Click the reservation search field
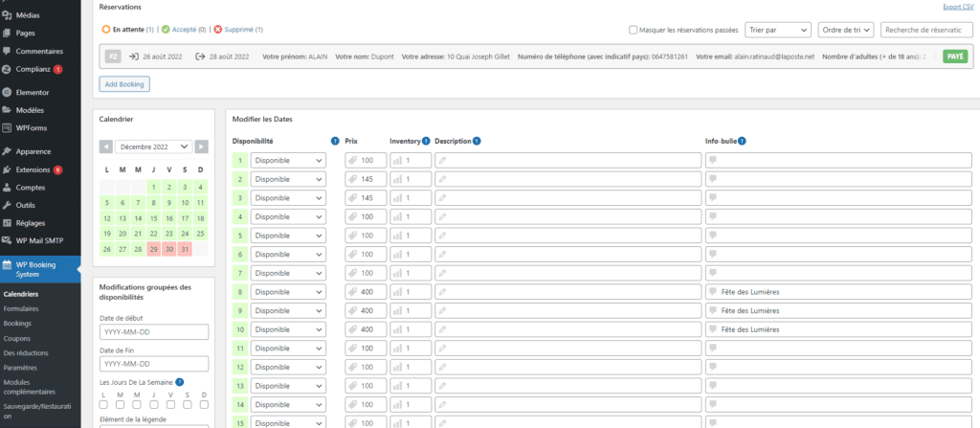This screenshot has height=428, width=980. pos(926,30)
